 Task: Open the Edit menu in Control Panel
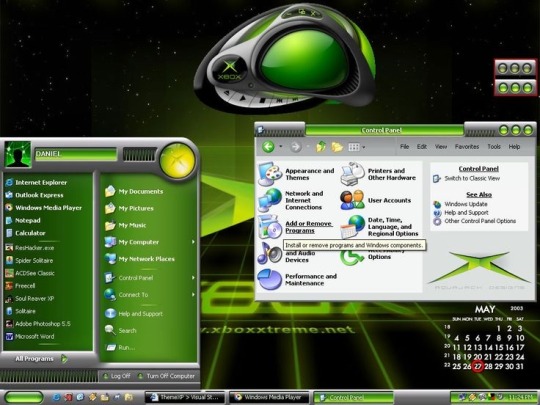[422, 147]
